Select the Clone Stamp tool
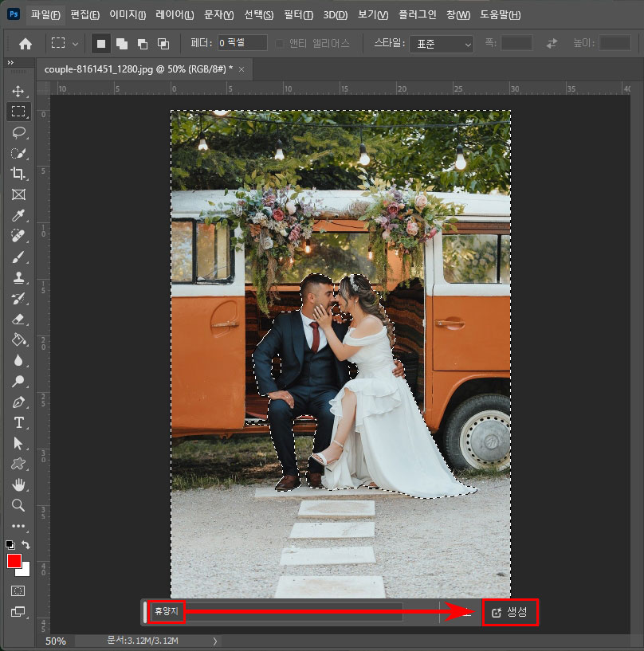This screenshot has height=651, width=644. click(x=18, y=278)
